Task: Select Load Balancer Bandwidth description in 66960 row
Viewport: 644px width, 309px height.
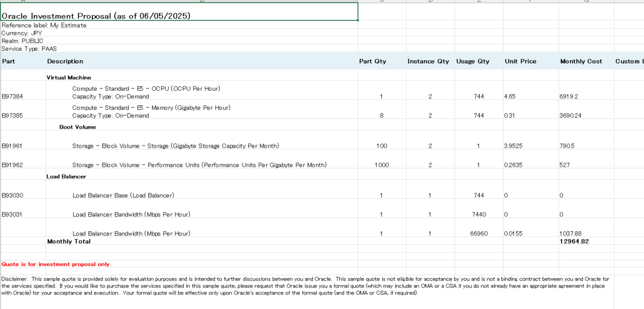Action: (x=131, y=234)
